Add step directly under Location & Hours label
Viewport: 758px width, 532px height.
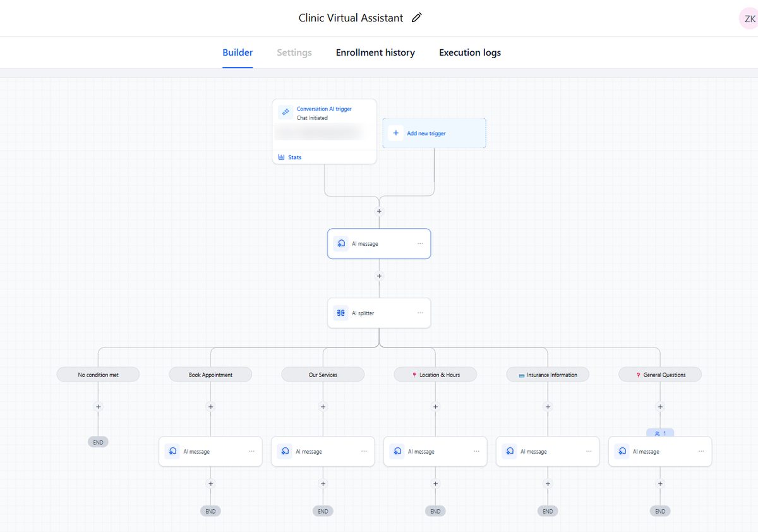(x=435, y=407)
